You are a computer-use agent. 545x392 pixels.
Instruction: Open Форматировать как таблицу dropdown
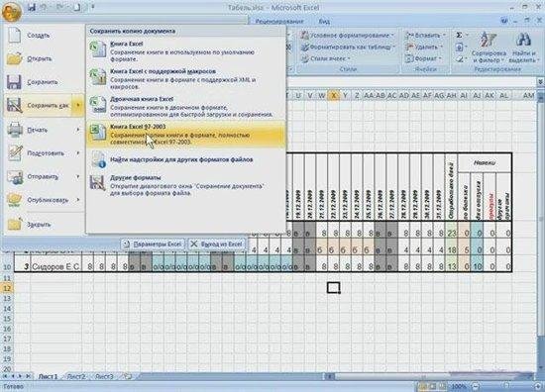(348, 47)
